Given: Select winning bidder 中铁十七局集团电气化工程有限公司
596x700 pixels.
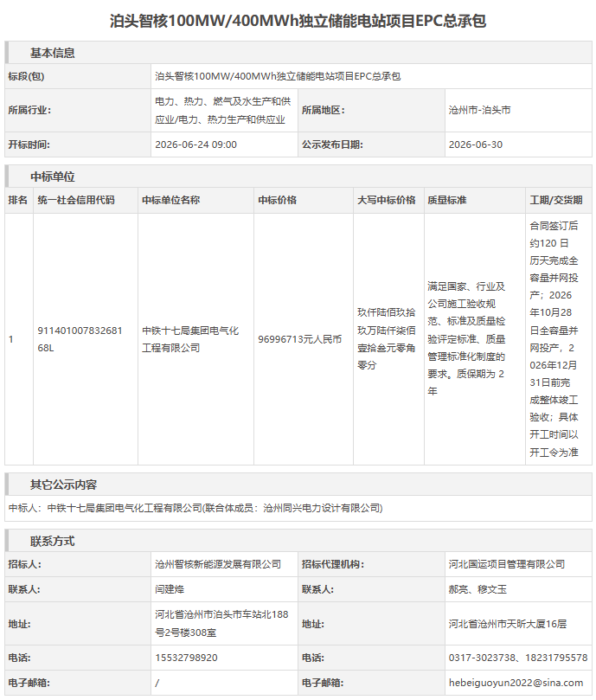Looking at the screenshot, I should [x=190, y=339].
